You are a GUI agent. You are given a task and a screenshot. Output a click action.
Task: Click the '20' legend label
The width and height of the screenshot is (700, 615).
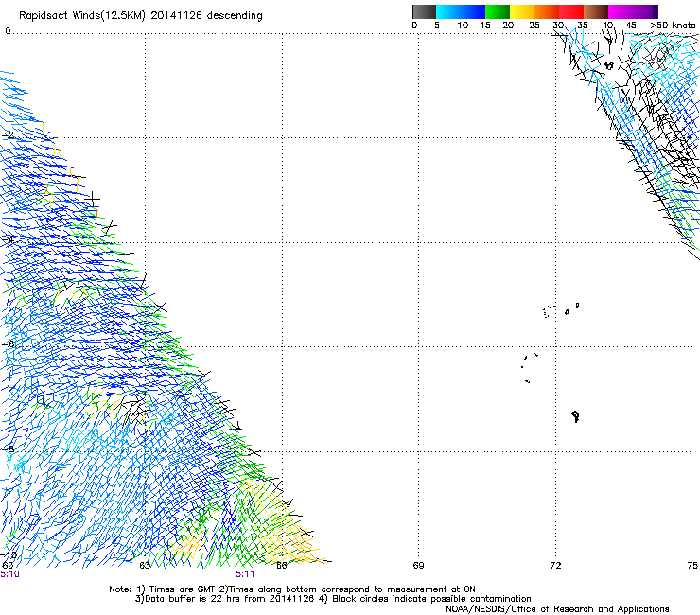[508, 26]
